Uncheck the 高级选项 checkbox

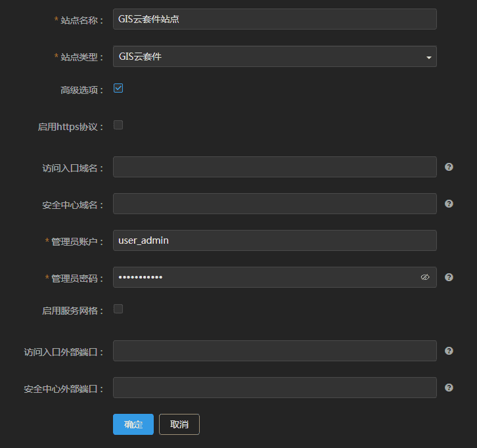click(118, 88)
